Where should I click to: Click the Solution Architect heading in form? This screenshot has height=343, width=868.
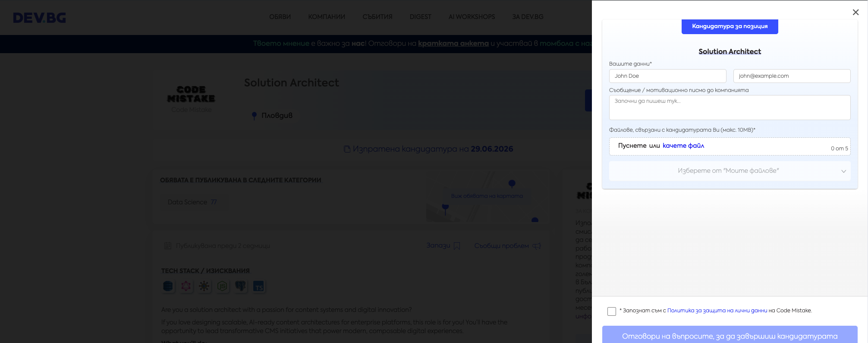pos(730,51)
